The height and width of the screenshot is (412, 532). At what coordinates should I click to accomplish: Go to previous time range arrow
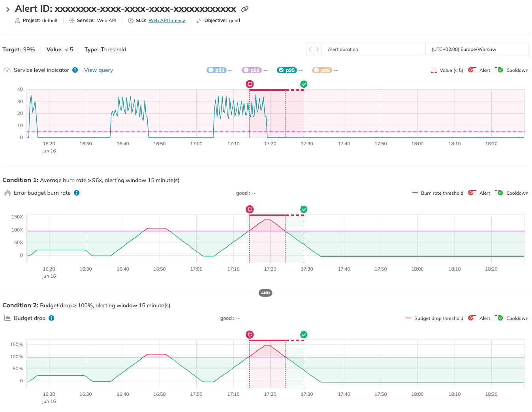tap(310, 49)
